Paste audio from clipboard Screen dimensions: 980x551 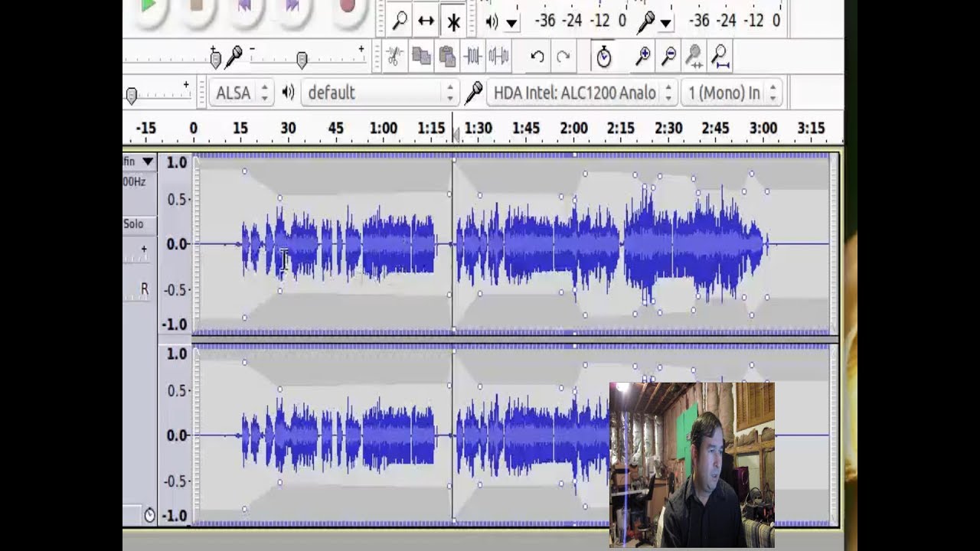(447, 56)
